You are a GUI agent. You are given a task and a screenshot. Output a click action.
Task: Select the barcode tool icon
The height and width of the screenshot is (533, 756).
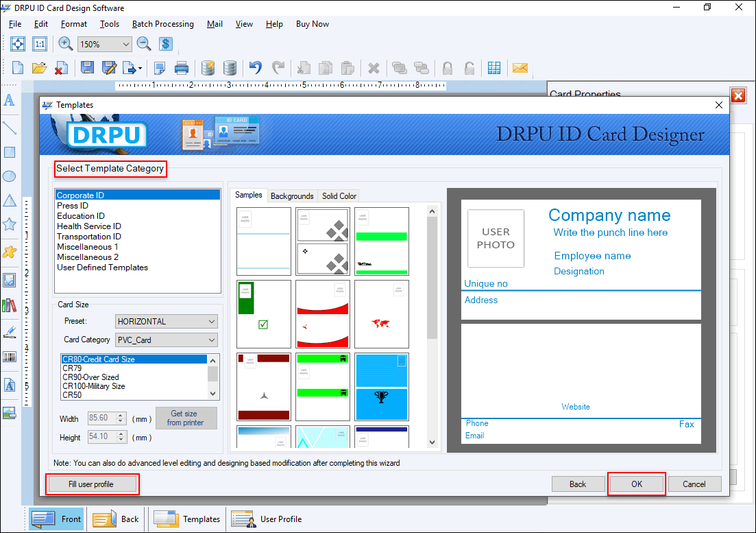pyautogui.click(x=10, y=357)
